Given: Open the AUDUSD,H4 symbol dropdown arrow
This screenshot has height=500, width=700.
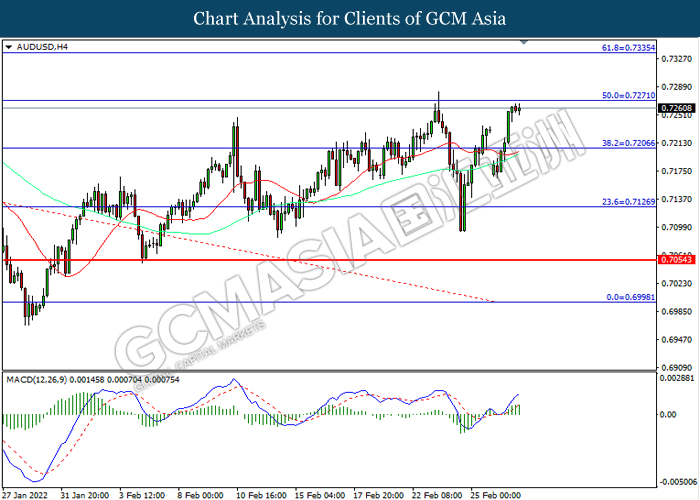Looking at the screenshot, I should click(8, 47).
